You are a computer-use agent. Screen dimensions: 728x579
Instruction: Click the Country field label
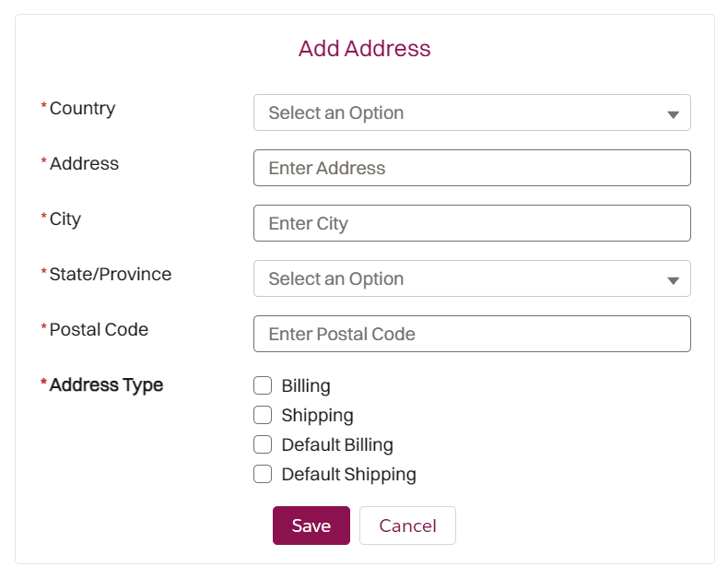pyautogui.click(x=82, y=108)
